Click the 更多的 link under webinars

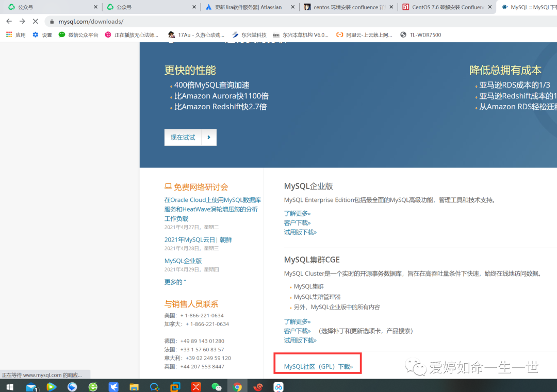(x=175, y=282)
